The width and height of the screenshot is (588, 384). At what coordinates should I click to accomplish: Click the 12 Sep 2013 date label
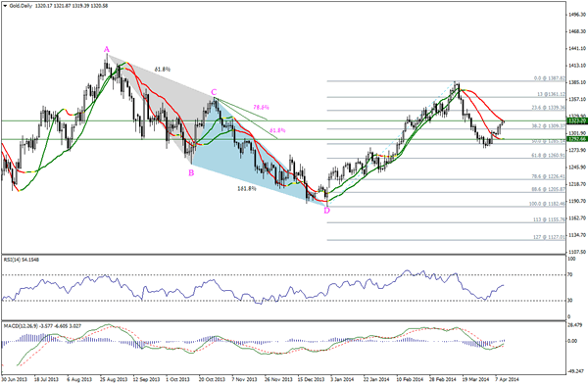pyautogui.click(x=146, y=379)
